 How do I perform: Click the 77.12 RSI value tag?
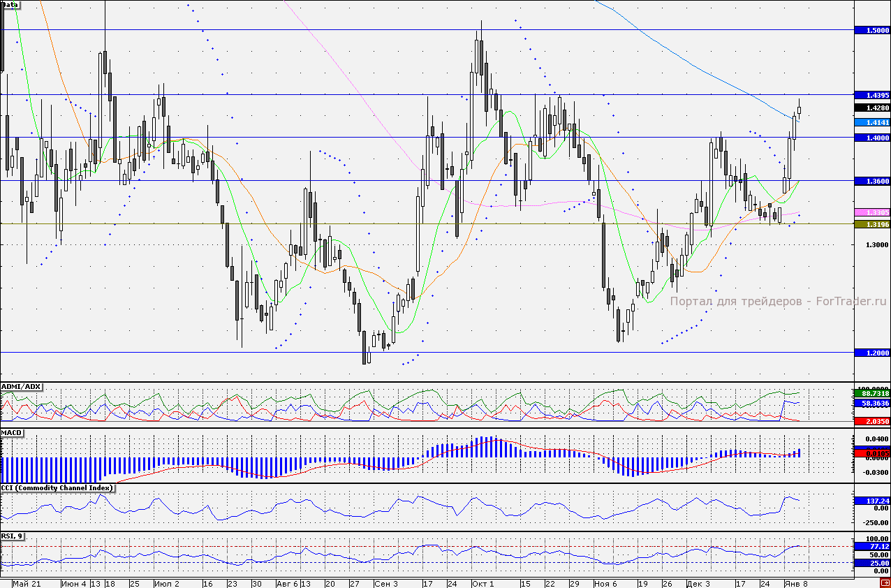872,547
